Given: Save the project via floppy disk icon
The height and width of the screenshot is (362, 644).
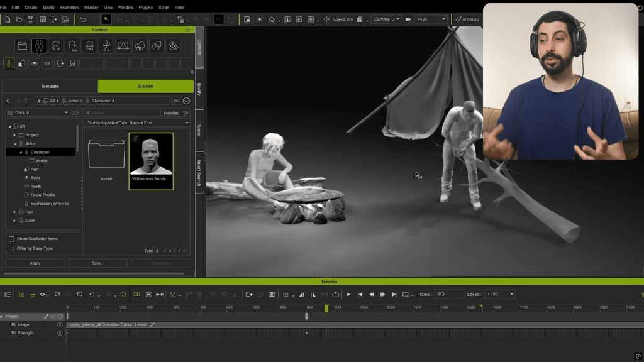Looking at the screenshot, I should [x=30, y=19].
